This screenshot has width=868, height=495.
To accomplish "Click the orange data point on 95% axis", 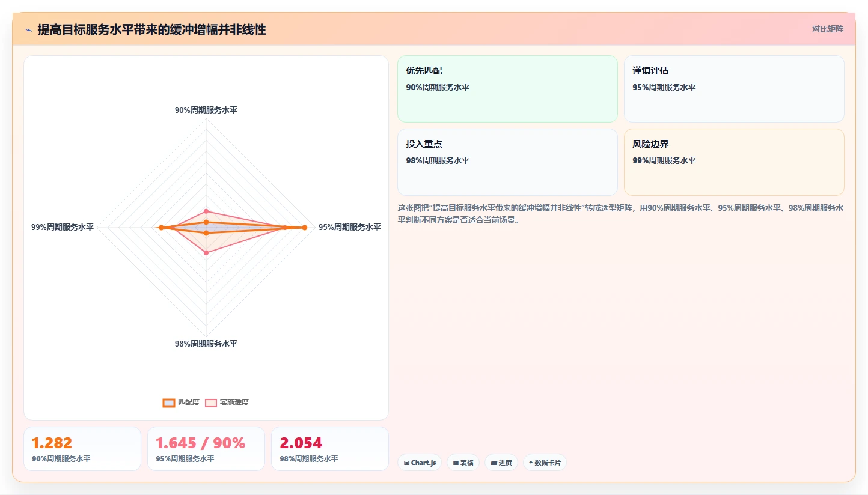I will (304, 227).
